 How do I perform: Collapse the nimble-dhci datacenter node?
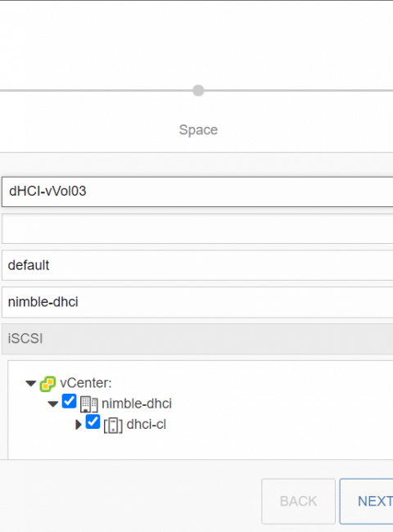pos(53,404)
